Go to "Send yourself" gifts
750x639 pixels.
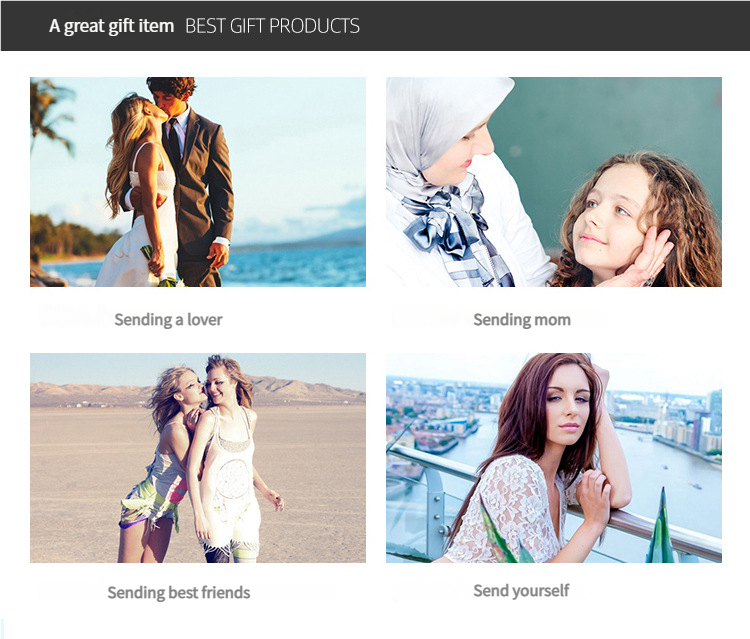pos(521,591)
